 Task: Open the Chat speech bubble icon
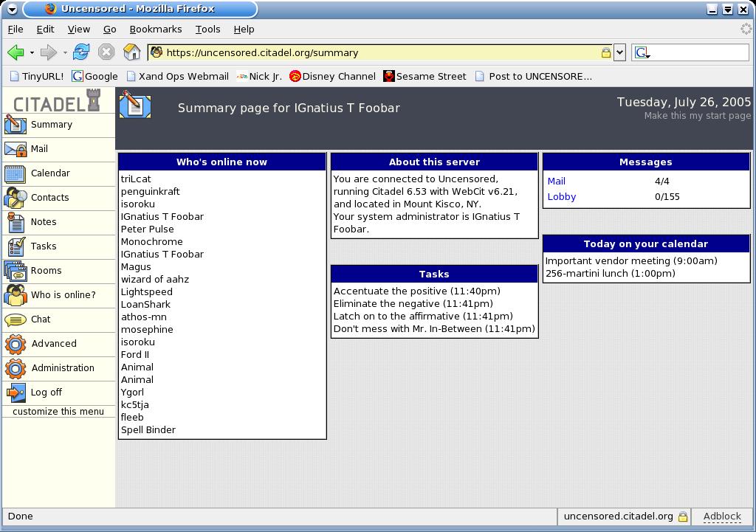tap(16, 319)
